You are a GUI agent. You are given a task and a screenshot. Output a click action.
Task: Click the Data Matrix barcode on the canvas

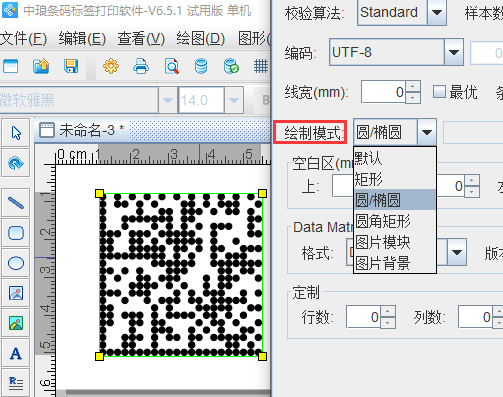pos(181,275)
